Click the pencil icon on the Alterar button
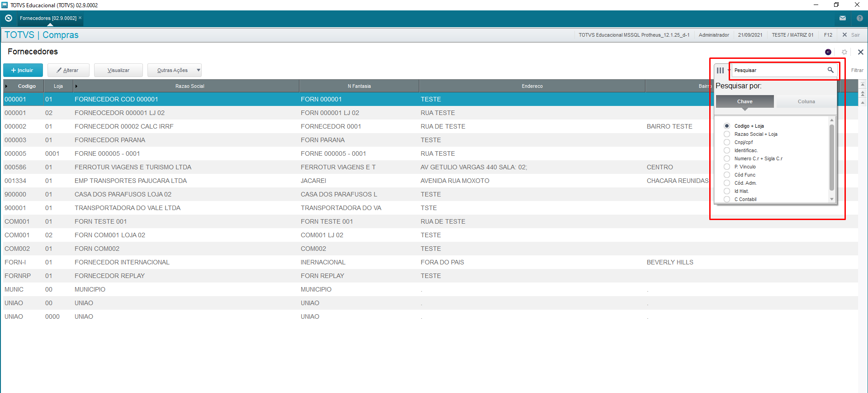The width and height of the screenshot is (868, 393). pyautogui.click(x=59, y=70)
